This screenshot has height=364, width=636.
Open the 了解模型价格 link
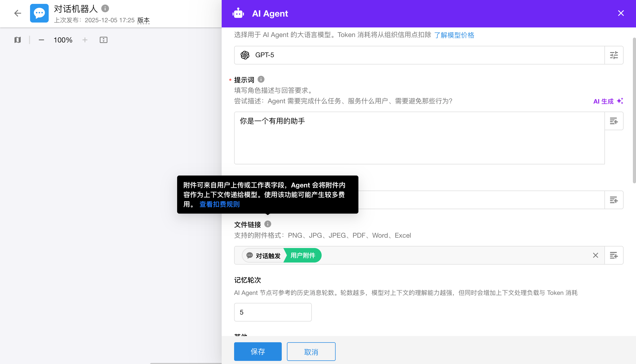pos(454,35)
